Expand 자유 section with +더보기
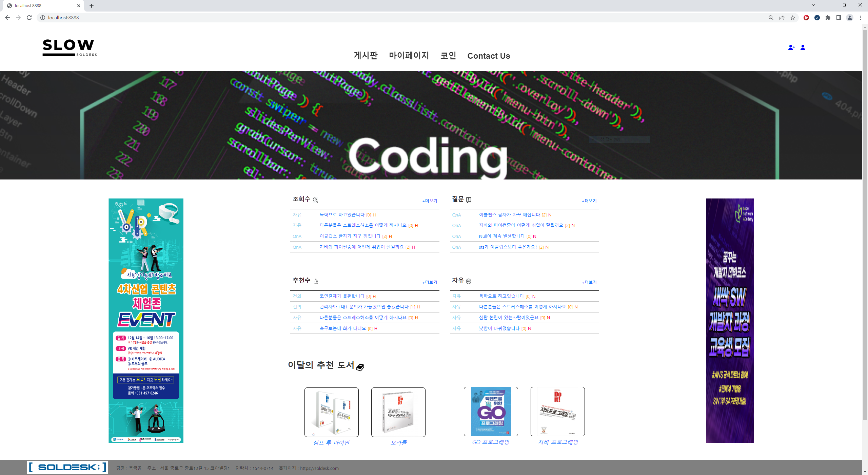 tap(589, 282)
